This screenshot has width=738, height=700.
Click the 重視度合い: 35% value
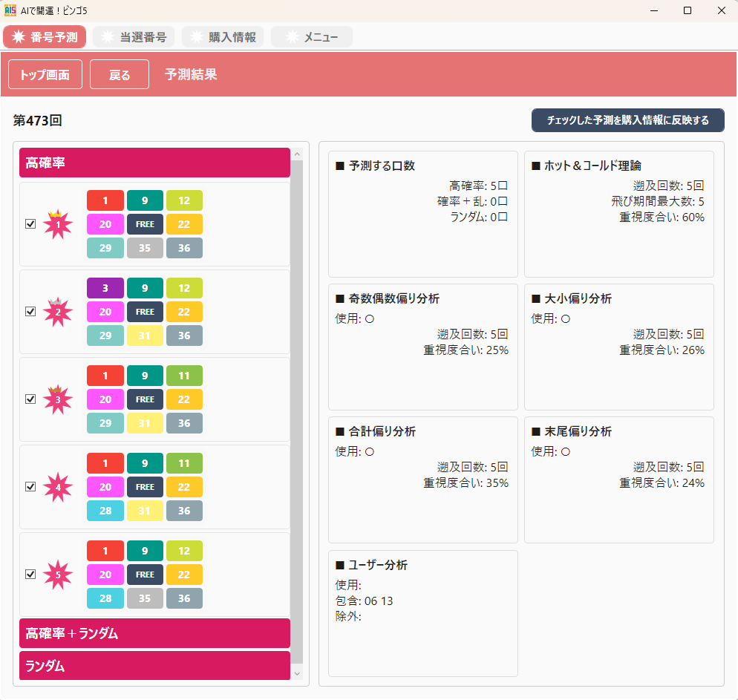(466, 483)
